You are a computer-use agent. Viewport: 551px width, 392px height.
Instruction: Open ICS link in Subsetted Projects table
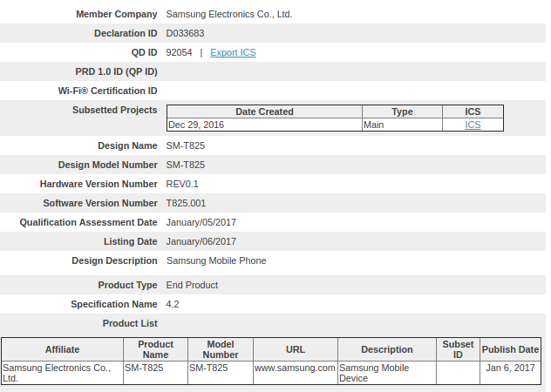click(x=473, y=125)
